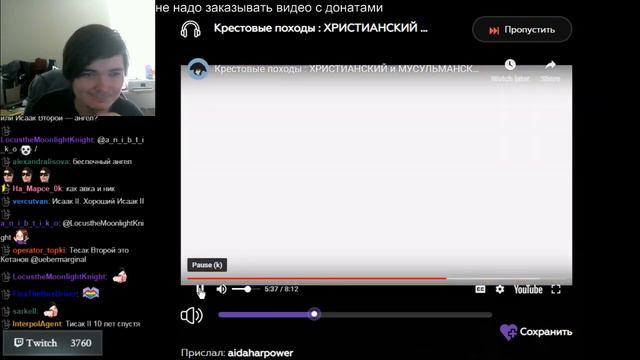Click username sarkell in chat
The height and width of the screenshot is (360, 640).
click(25, 311)
